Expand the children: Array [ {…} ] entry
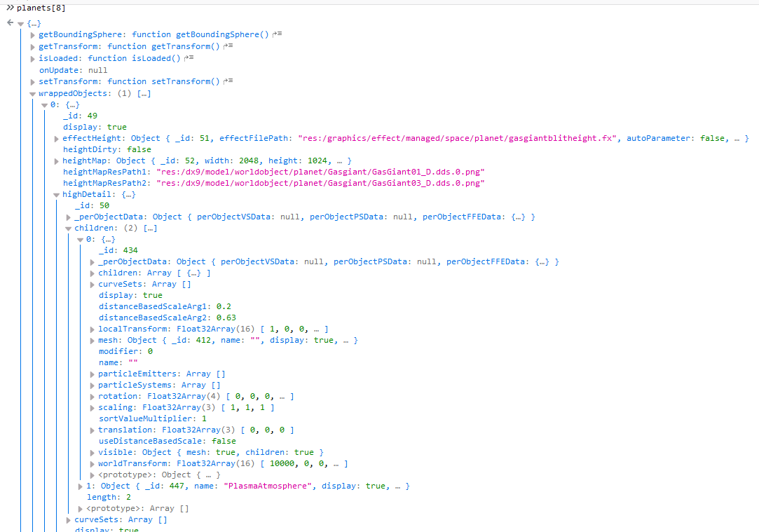This screenshot has height=532, width=759. [x=92, y=273]
